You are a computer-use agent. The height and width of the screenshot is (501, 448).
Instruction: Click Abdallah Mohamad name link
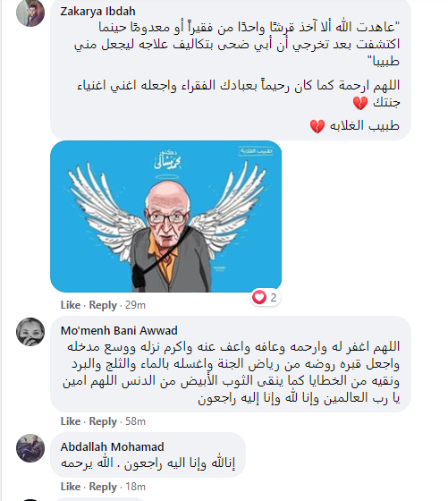112,446
